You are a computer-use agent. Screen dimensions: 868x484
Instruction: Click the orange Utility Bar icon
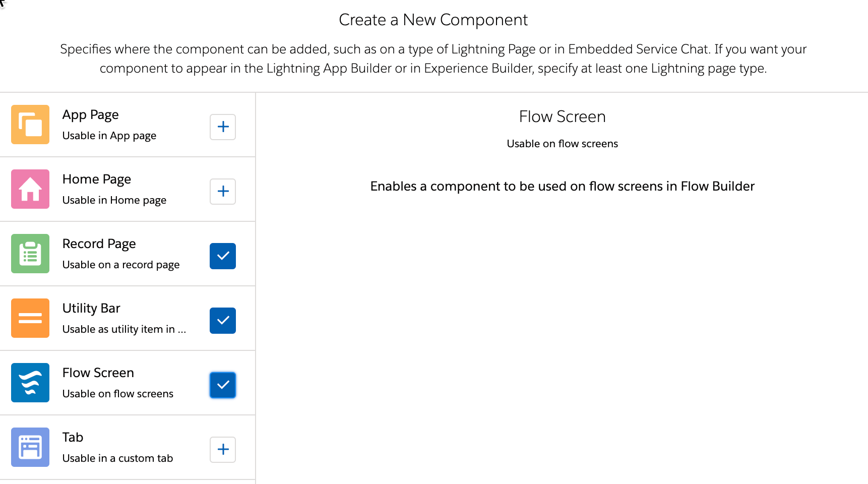(30, 318)
